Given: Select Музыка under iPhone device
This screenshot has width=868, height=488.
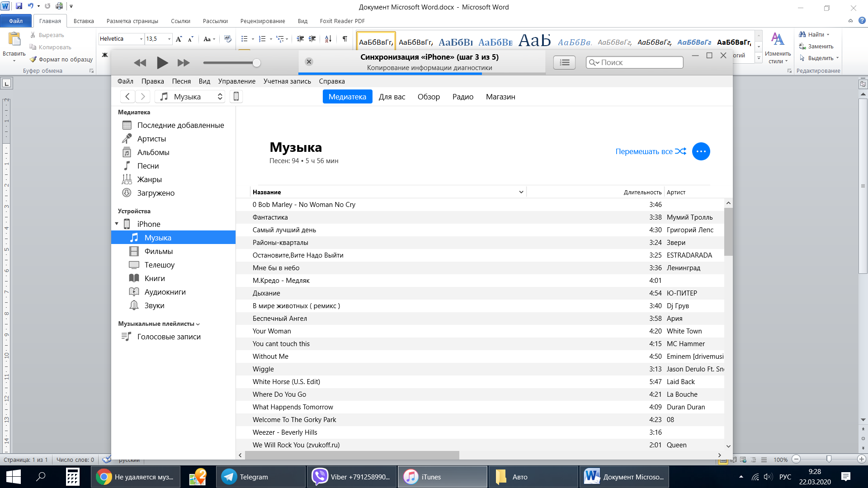Looking at the screenshot, I should pos(174,238).
